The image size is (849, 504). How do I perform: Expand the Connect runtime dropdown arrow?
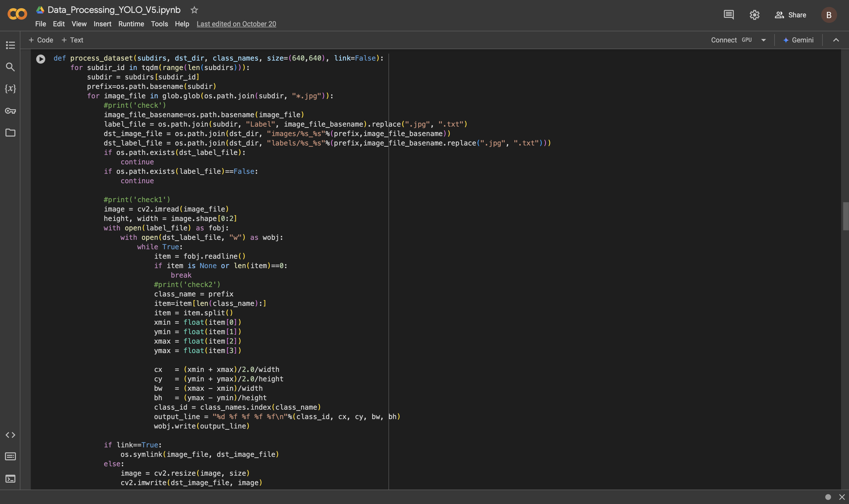[x=763, y=40]
